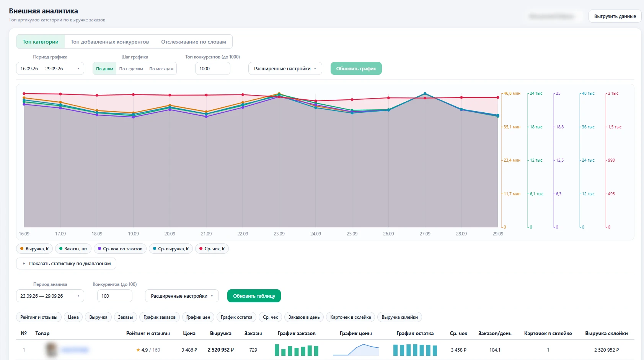Screen dimensions: 644x360
Task: Toggle the Цена column chip
Action: [x=73, y=317]
